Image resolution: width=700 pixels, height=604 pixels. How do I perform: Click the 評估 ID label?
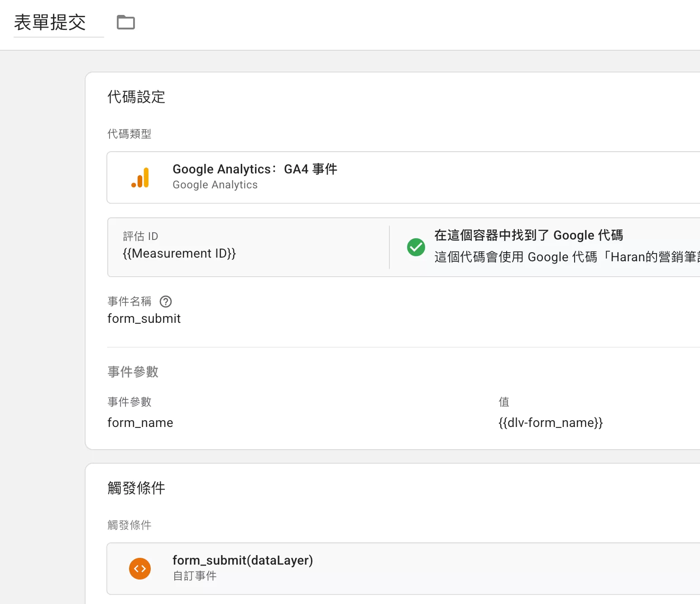[x=140, y=236]
